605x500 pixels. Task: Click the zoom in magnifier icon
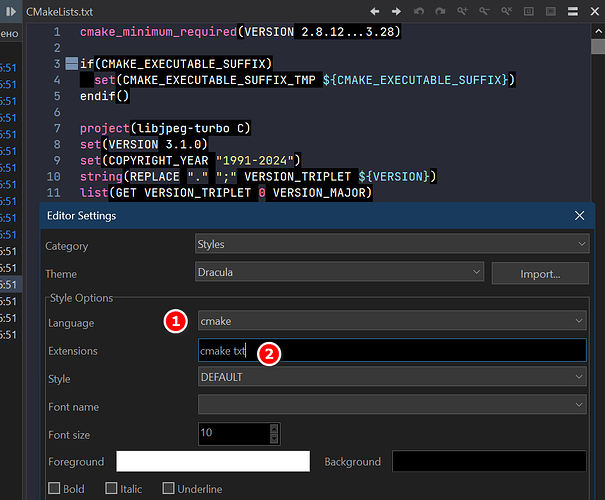(x=462, y=12)
